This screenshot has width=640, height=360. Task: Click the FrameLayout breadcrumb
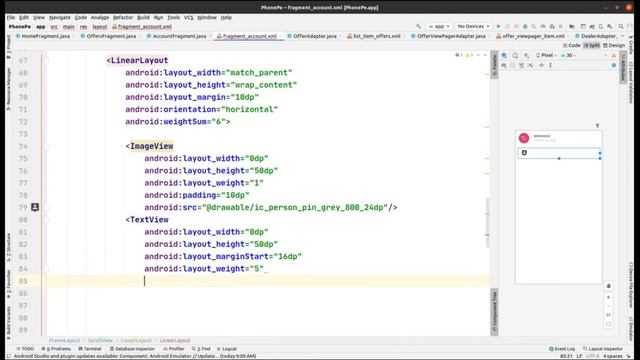click(64, 340)
